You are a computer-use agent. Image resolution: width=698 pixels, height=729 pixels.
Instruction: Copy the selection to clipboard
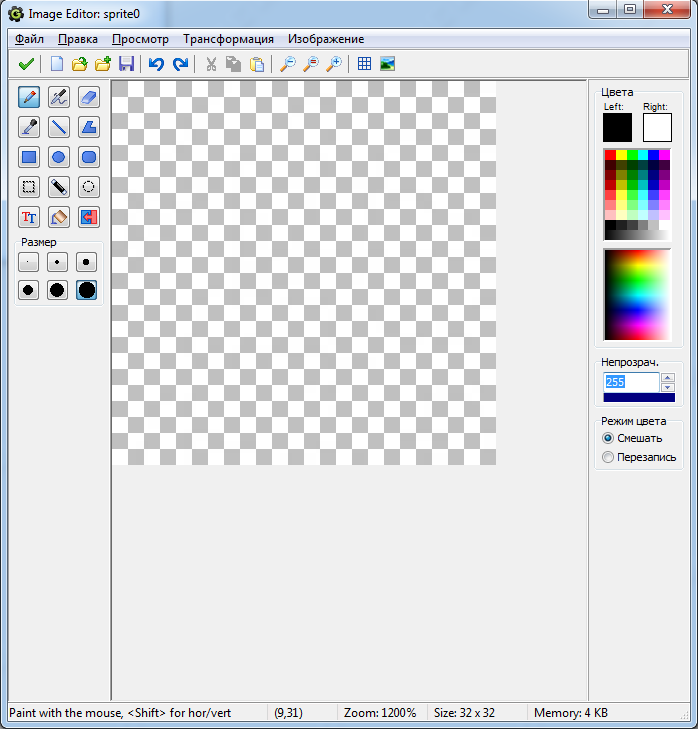tap(233, 64)
